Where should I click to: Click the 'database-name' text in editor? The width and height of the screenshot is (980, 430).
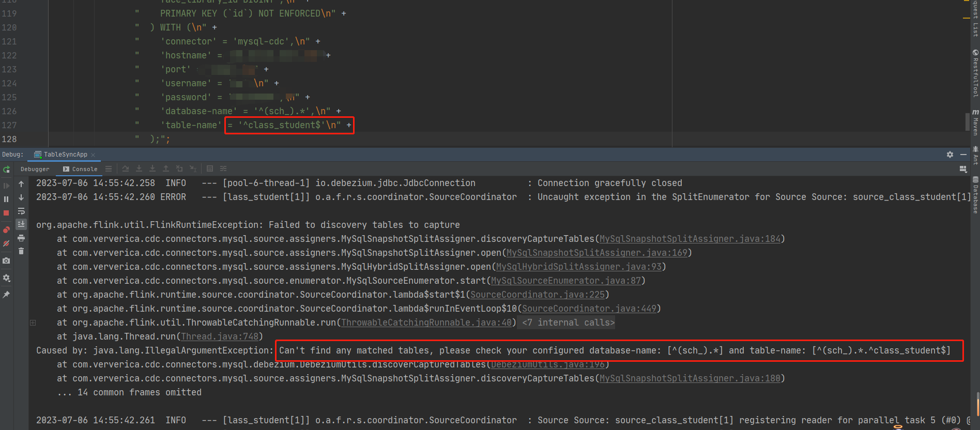[199, 111]
